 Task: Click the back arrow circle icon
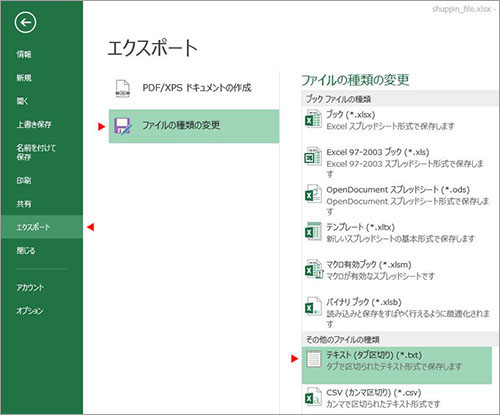(25, 23)
